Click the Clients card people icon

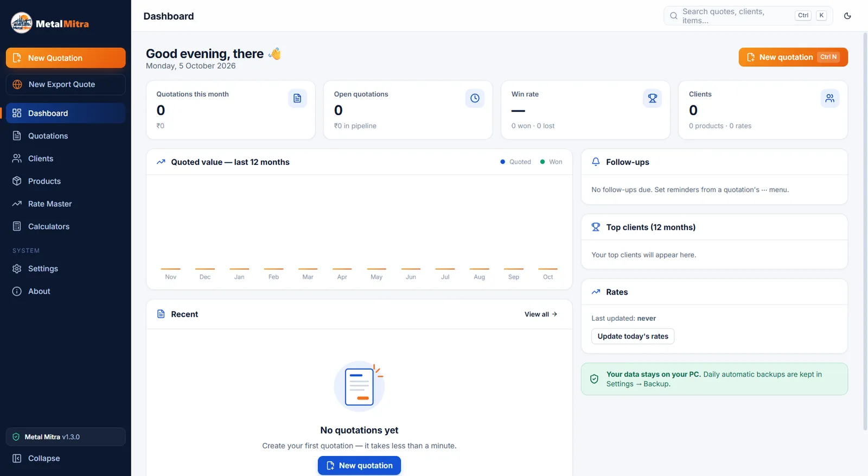pos(830,98)
